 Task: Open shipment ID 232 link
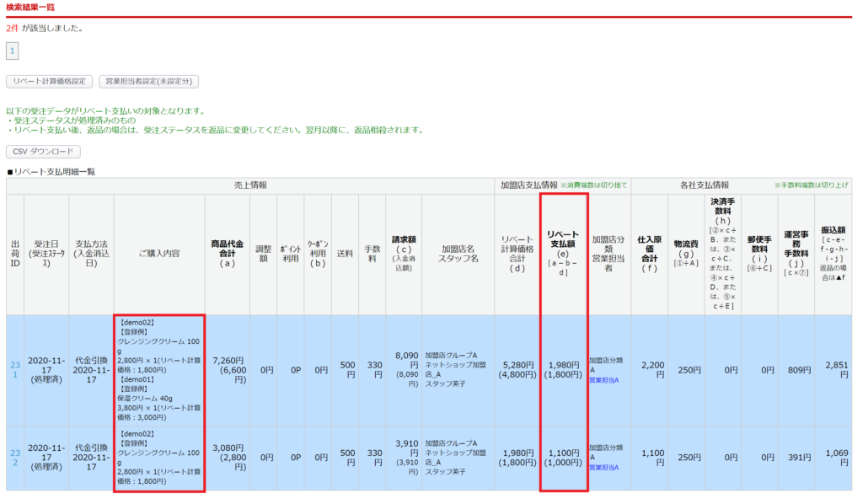(x=14, y=458)
